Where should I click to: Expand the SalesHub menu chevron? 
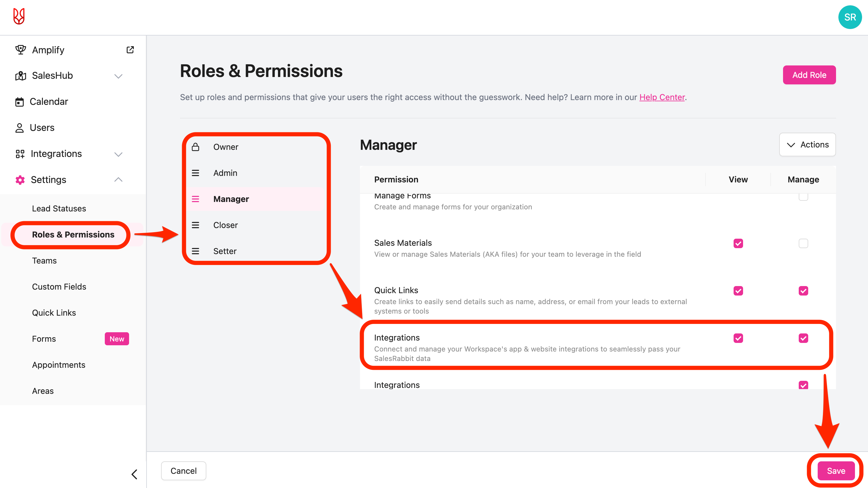coord(118,76)
